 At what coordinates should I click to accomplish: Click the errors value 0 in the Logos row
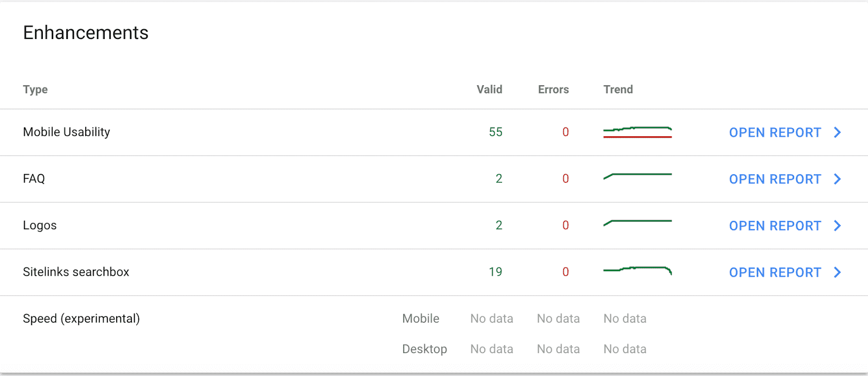coord(565,225)
